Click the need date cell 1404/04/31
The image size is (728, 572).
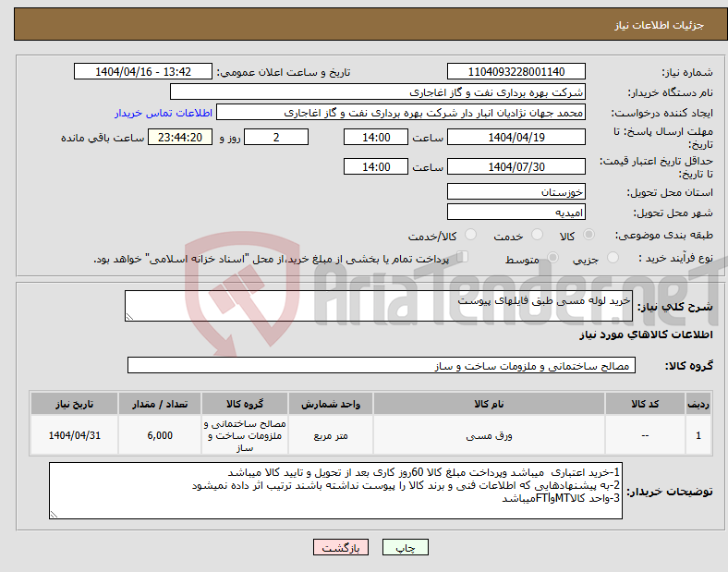coord(74,435)
